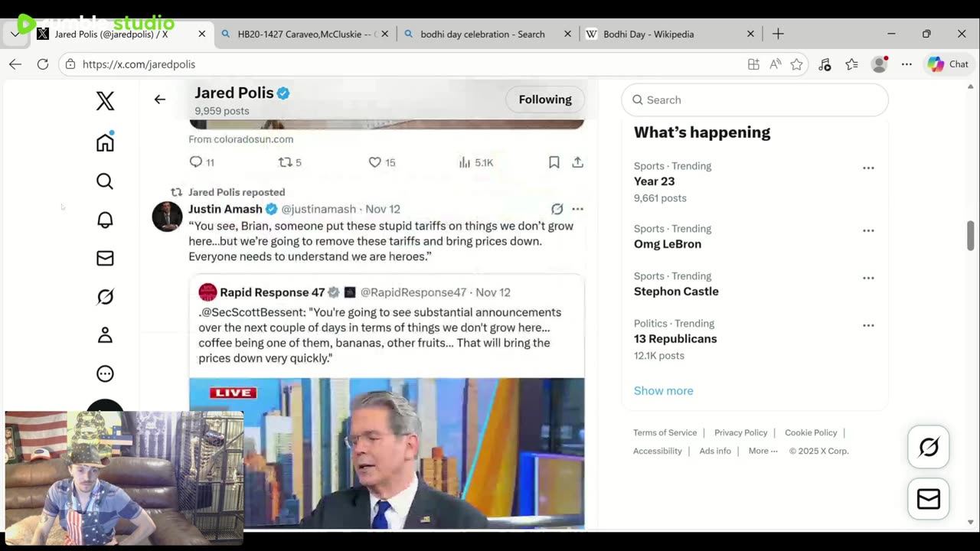This screenshot has height=551, width=980.
Task: Open Copilot Chat button
Action: [948, 64]
